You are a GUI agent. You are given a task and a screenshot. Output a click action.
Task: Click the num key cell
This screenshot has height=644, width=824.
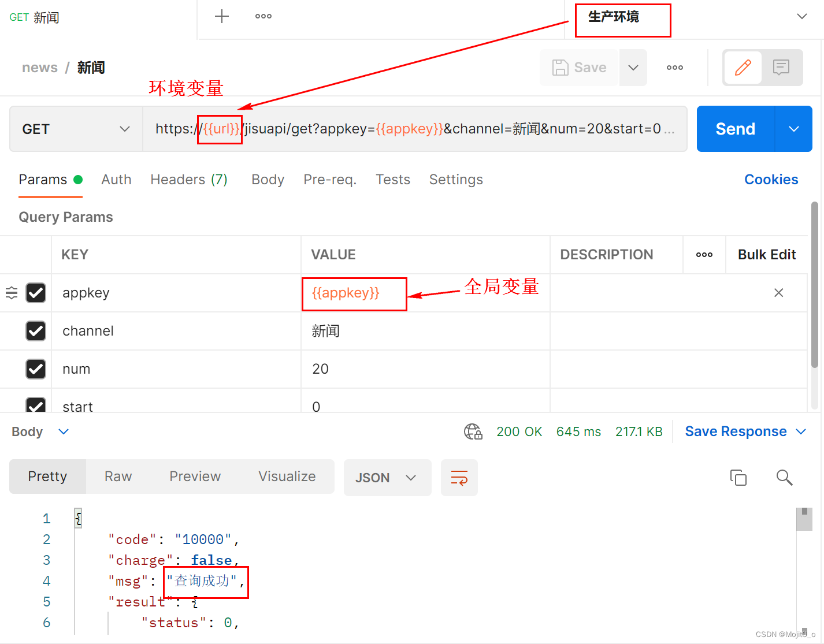[x=176, y=369]
